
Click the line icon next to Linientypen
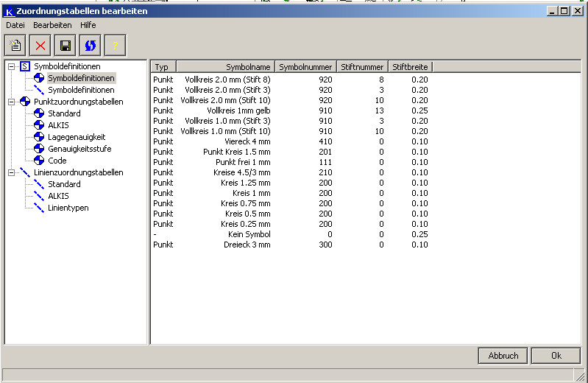39,208
